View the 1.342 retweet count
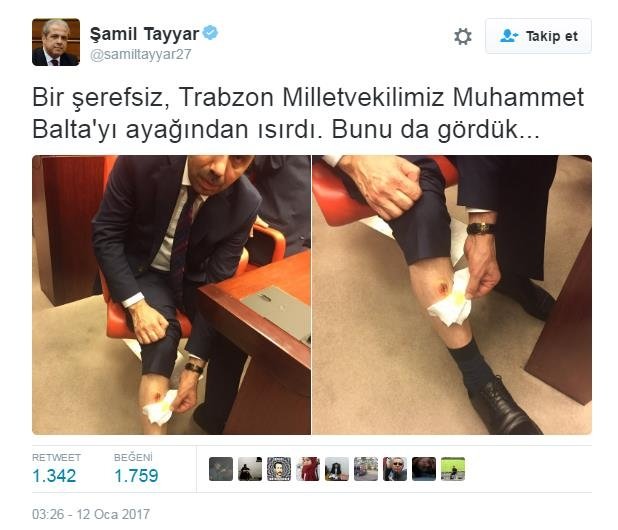Viewport: 618px width, 530px height. 54,476
